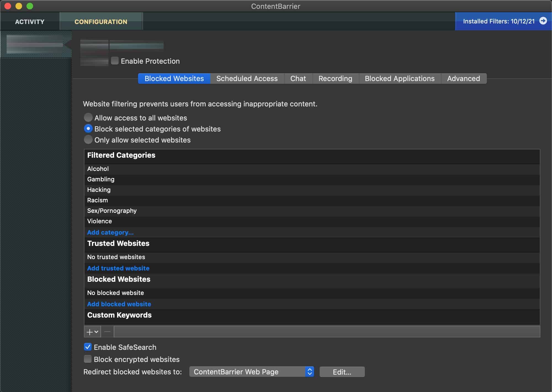Viewport: 552px width, 392px height.
Task: Switch to the Recording tab
Action: pos(335,79)
